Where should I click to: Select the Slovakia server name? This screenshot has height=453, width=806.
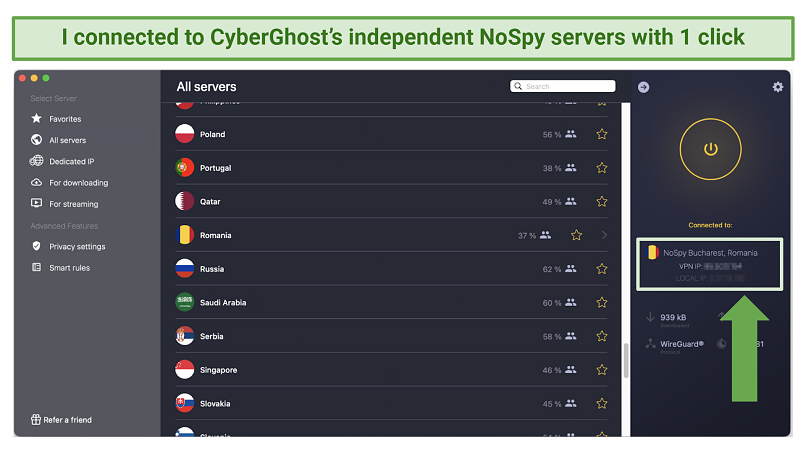(215, 404)
